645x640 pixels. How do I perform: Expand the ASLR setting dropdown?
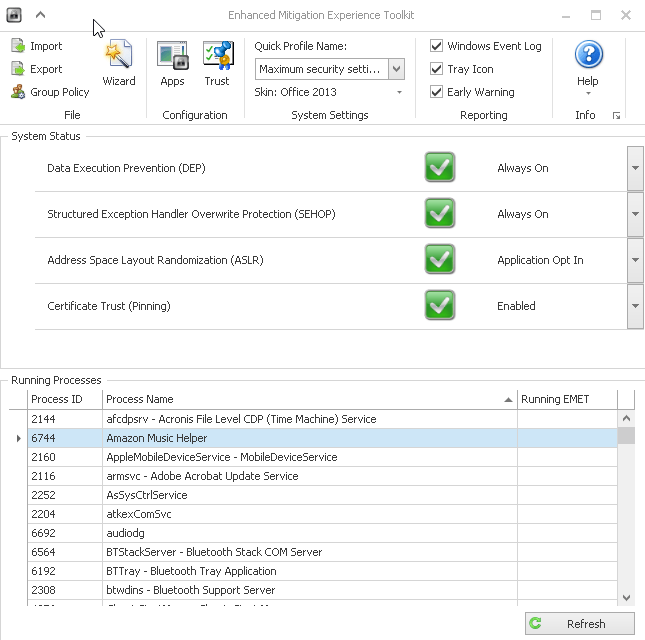click(x=635, y=260)
